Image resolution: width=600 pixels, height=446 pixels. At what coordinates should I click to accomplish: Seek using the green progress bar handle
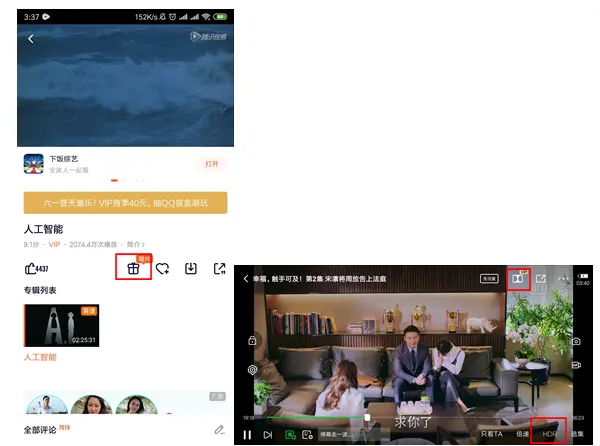(367, 417)
